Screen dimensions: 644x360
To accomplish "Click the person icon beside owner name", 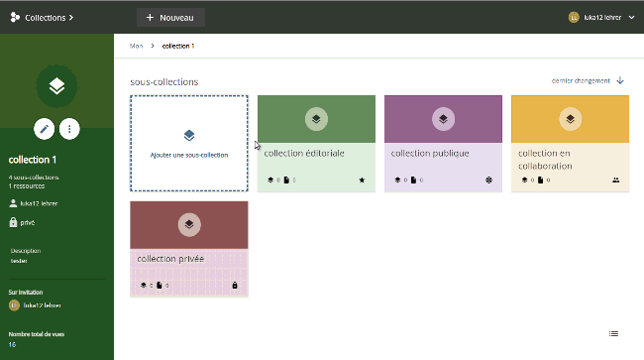I will pos(13,203).
